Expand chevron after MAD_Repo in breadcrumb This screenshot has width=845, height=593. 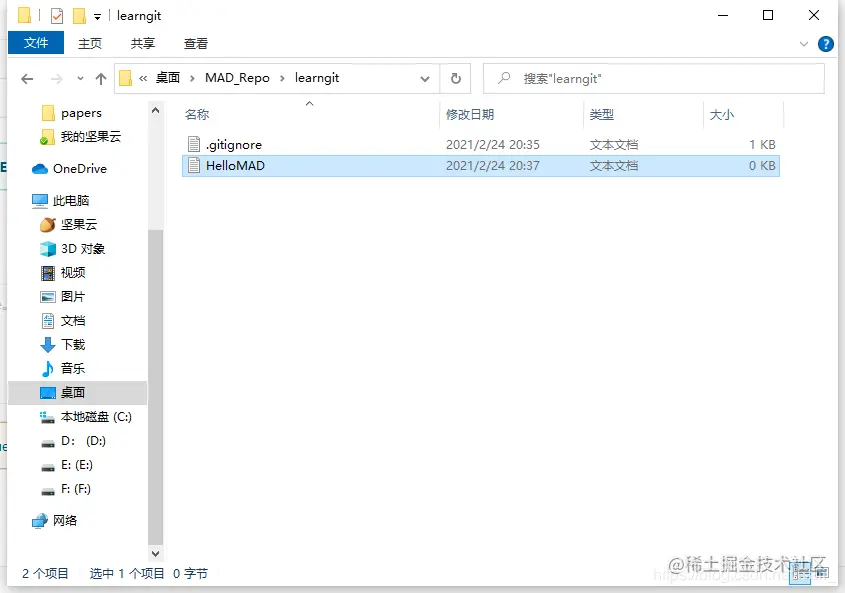pos(282,79)
